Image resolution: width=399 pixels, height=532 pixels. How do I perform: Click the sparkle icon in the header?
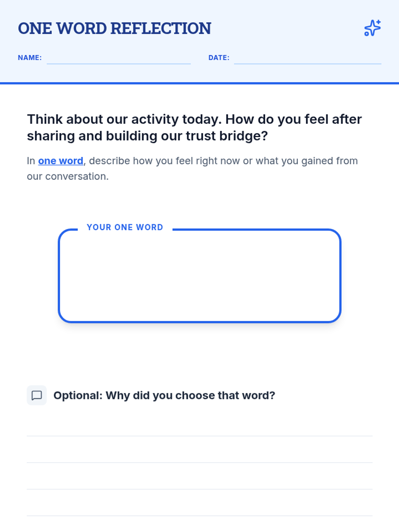pyautogui.click(x=372, y=28)
